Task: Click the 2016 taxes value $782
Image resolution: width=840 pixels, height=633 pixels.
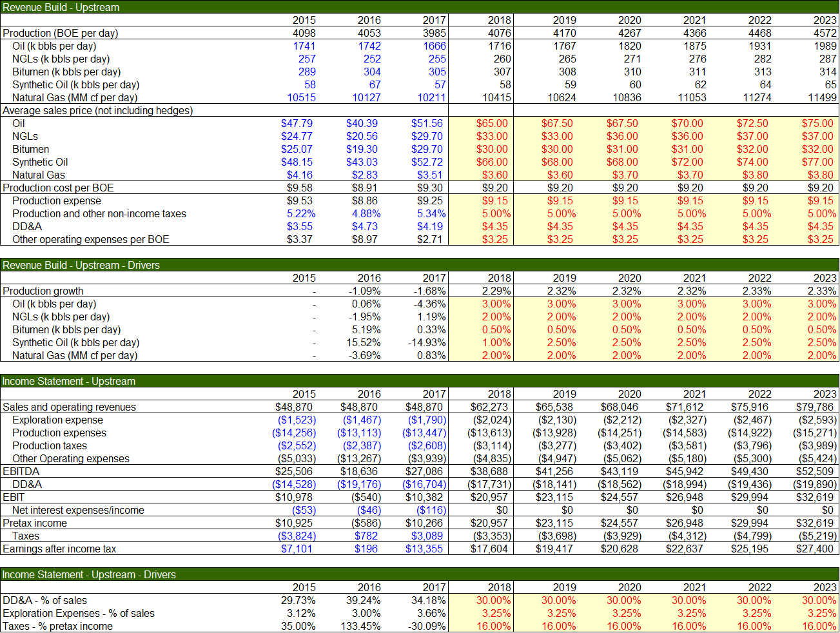Action: [x=366, y=536]
